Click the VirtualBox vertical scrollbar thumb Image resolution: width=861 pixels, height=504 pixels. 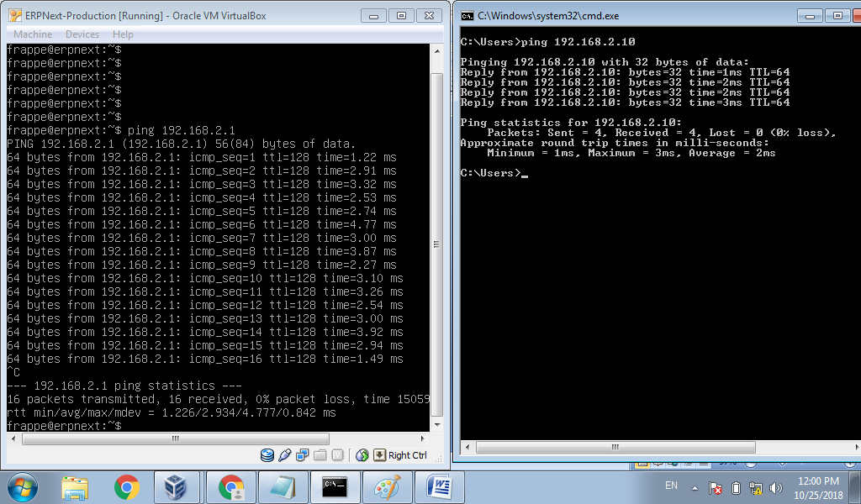pos(437,244)
